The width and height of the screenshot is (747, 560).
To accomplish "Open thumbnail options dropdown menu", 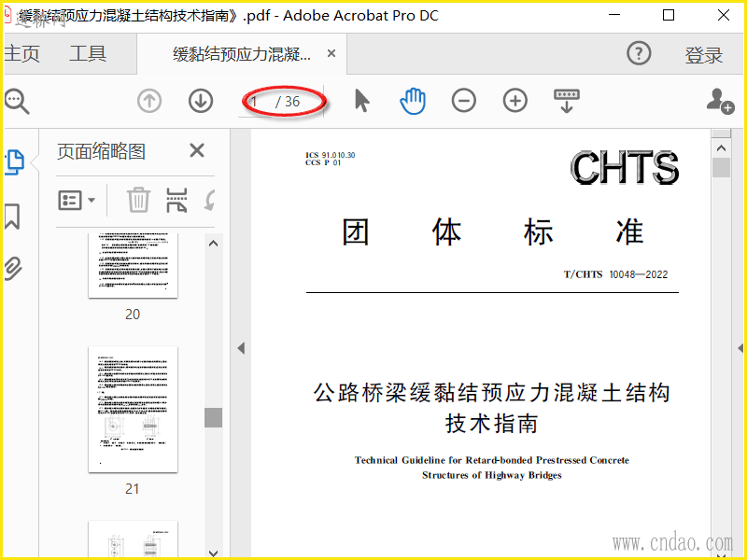I will [77, 200].
